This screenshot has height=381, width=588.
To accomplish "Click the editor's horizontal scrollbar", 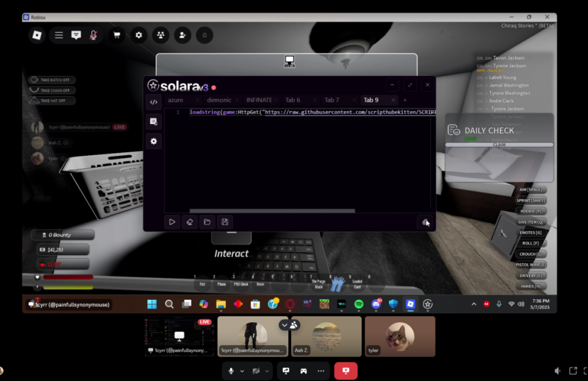I will 272,210.
